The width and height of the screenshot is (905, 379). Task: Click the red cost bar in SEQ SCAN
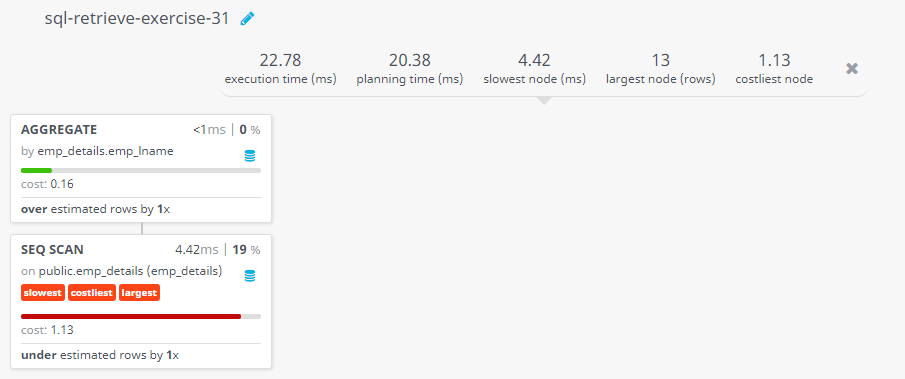click(130, 316)
